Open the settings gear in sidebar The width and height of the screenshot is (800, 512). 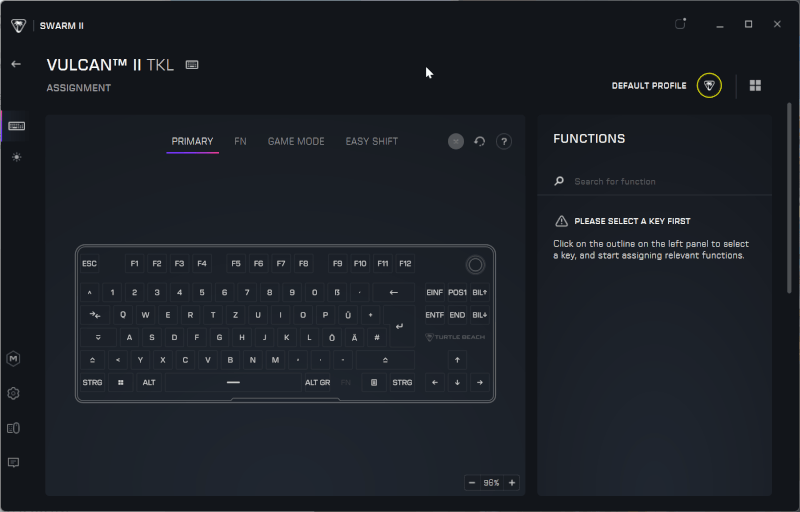pos(13,393)
